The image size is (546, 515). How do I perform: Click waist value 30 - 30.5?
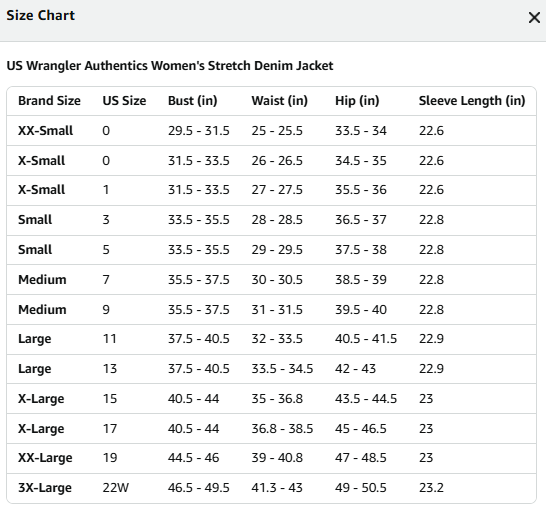point(277,280)
